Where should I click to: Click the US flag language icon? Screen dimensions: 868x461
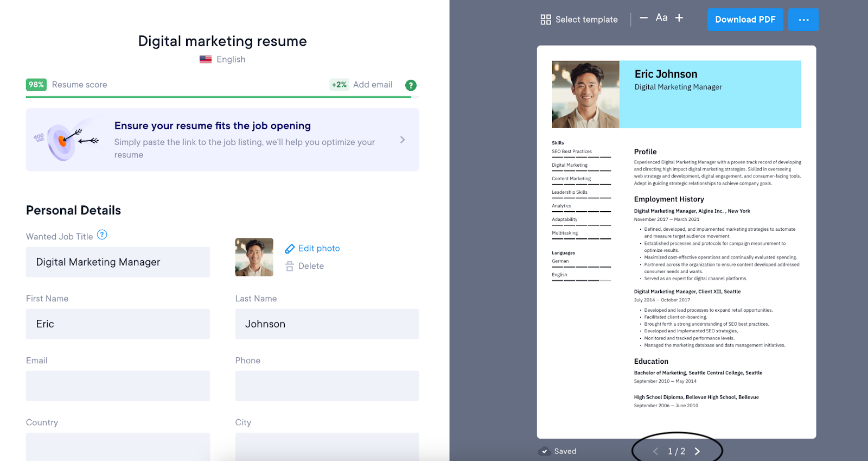coord(206,60)
